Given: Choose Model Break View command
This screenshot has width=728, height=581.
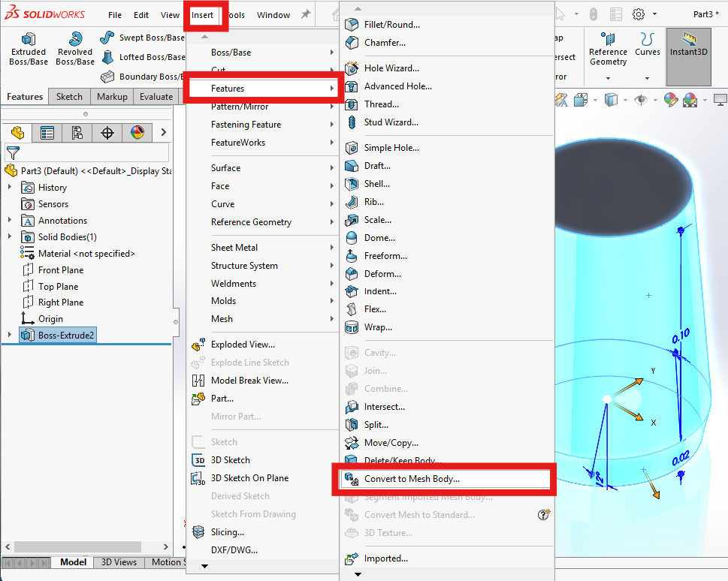Looking at the screenshot, I should tap(263, 381).
